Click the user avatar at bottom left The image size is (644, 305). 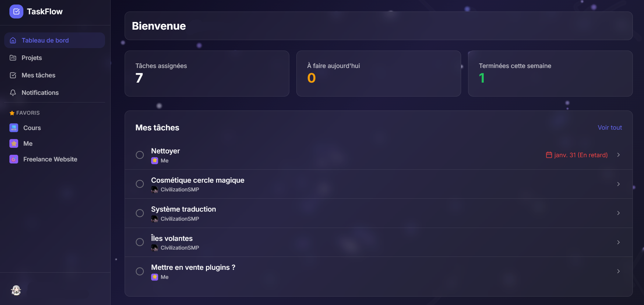tap(16, 290)
